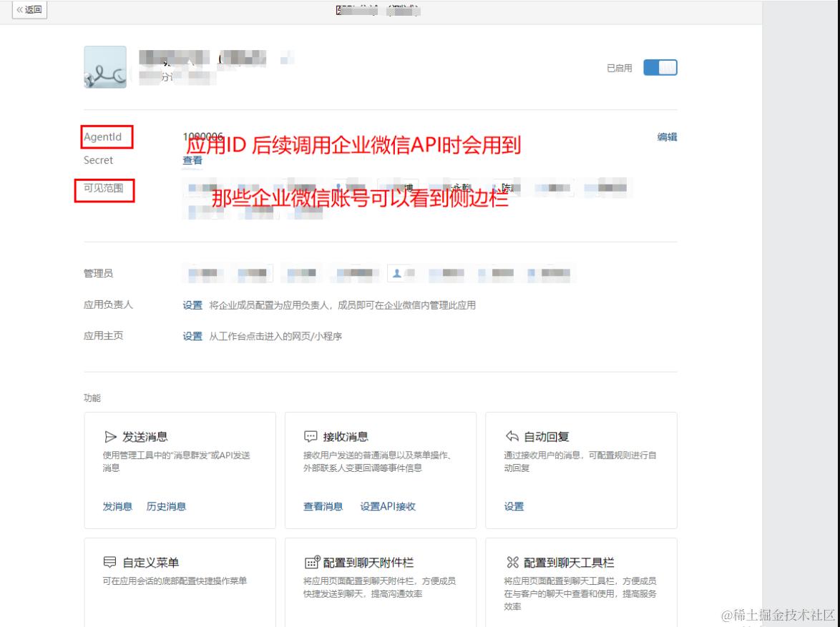Viewport: 840px width, 627px height.
Task: Click the 配置到聊天附件栏 icon
Action: pos(312,562)
